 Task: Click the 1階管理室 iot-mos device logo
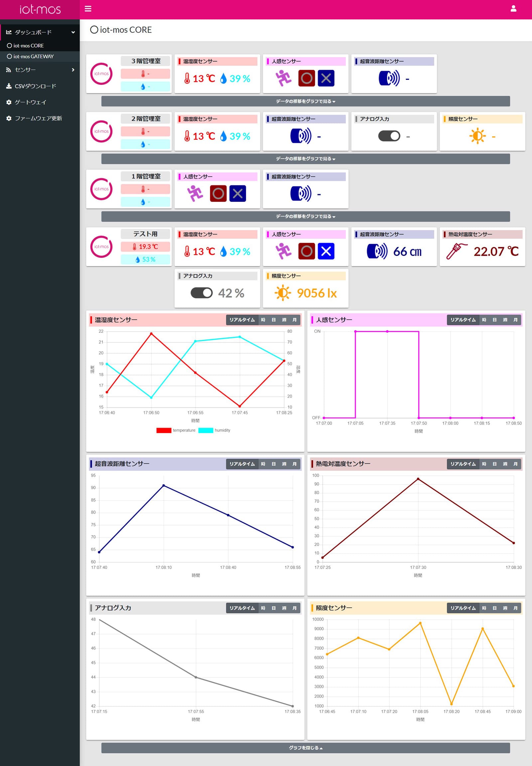click(101, 189)
